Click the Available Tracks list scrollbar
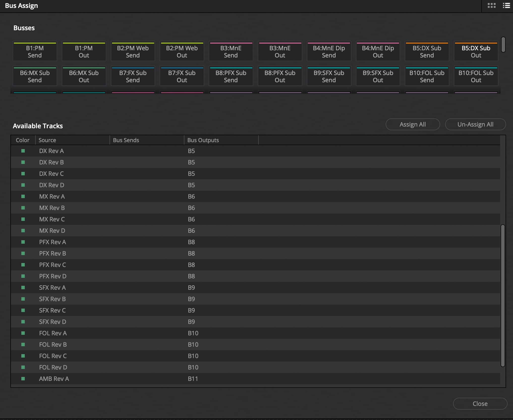This screenshot has height=420, width=513. (503, 295)
